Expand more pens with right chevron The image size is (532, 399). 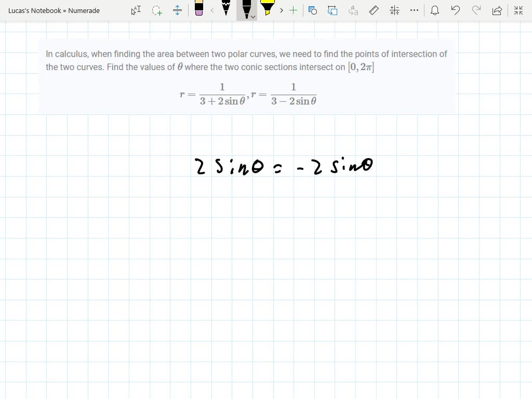[x=281, y=10]
